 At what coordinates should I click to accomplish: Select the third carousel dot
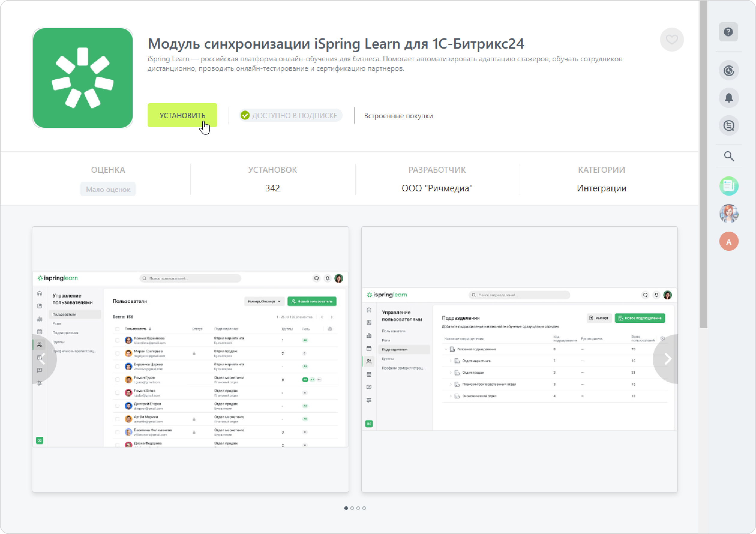tap(358, 508)
